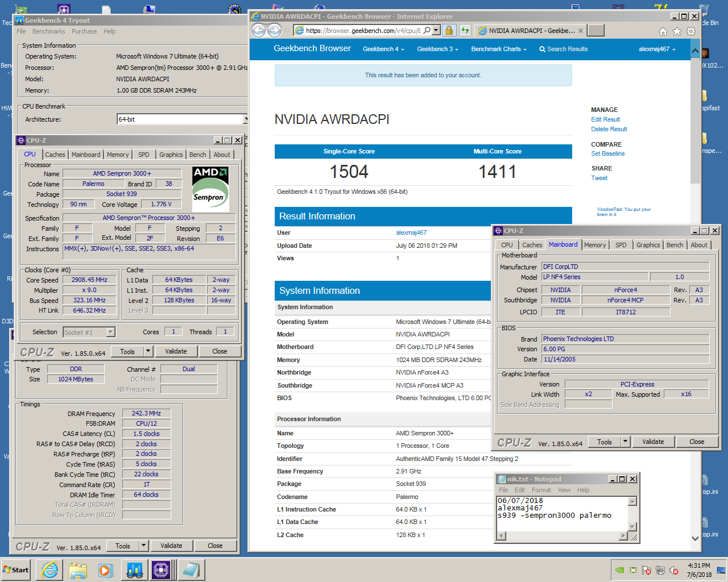Click Validate in the bottom Memory window
This screenshot has width=728, height=582.
[x=171, y=546]
